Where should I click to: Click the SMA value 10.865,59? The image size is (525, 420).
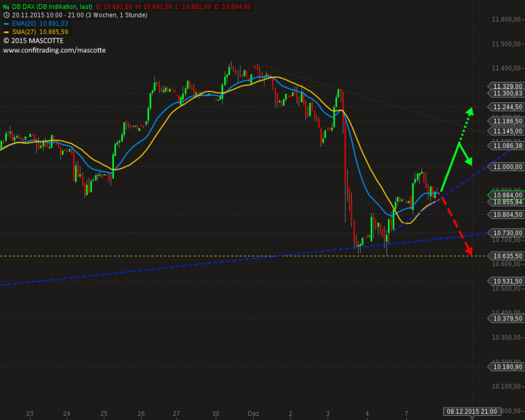54,32
